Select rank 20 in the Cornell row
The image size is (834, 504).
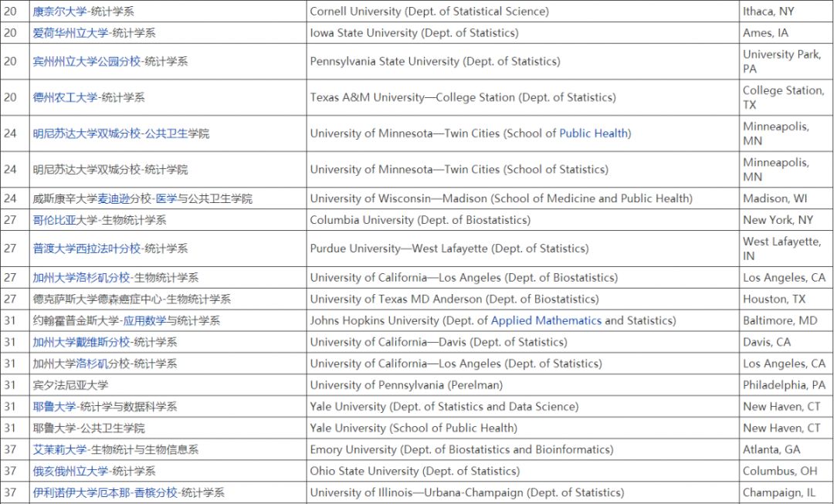[10, 11]
